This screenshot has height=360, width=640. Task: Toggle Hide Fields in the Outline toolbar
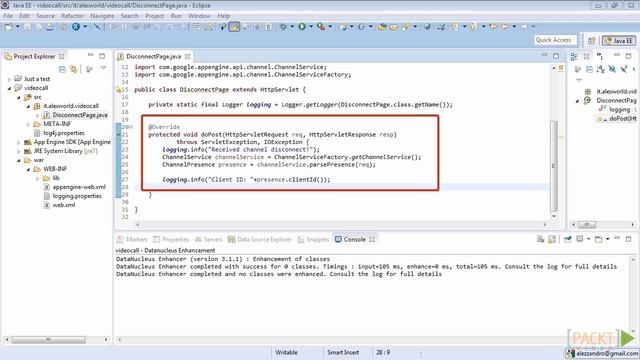click(612, 69)
